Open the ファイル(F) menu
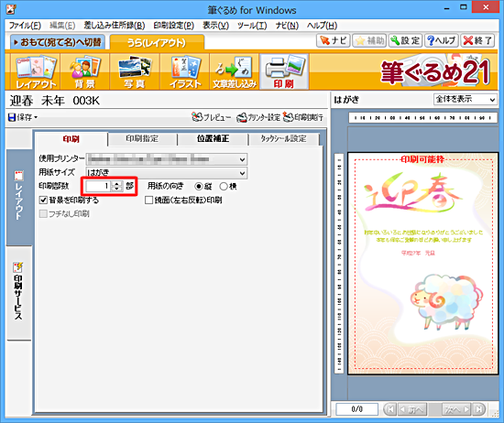The image size is (504, 423). tap(25, 26)
